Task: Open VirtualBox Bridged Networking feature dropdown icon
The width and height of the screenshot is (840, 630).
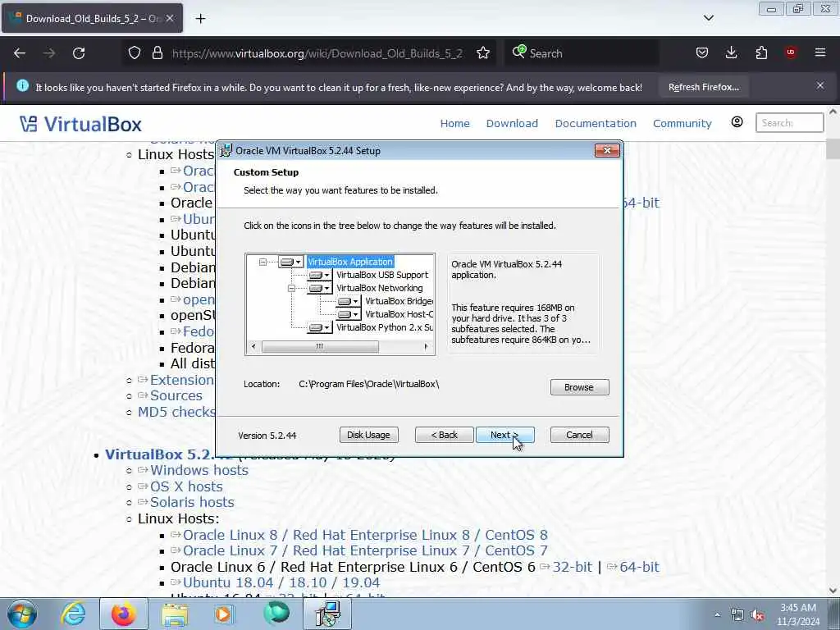Action: tap(348, 302)
